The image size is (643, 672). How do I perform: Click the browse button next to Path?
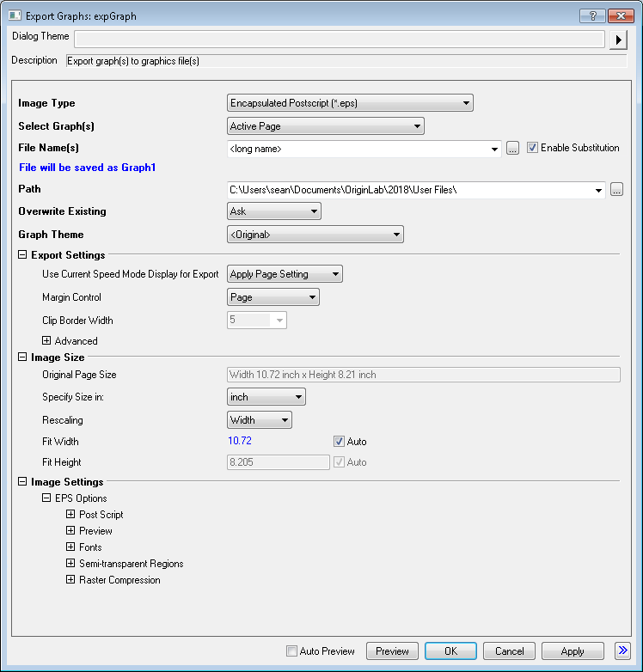point(615,190)
